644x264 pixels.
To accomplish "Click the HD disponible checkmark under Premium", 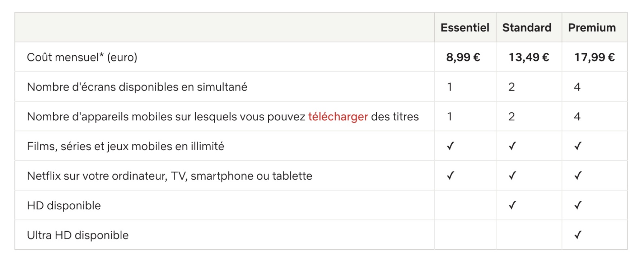I will [578, 205].
